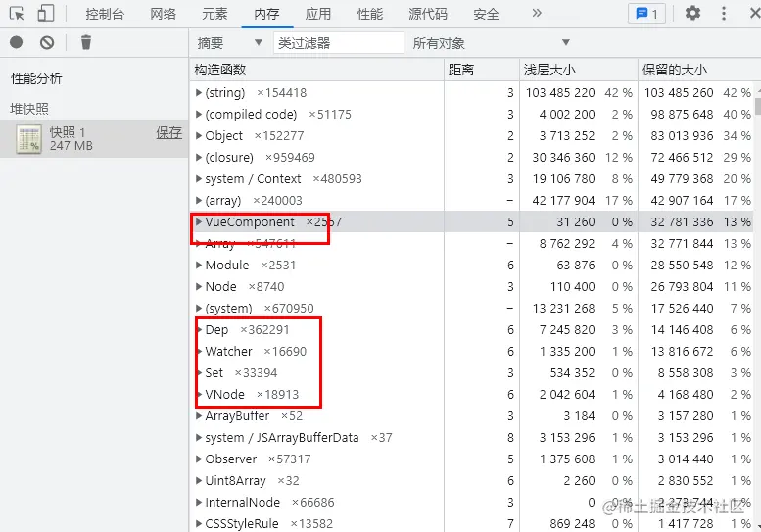Select the VNode ×18913 row
This screenshot has height=532, width=761.
click(x=472, y=394)
